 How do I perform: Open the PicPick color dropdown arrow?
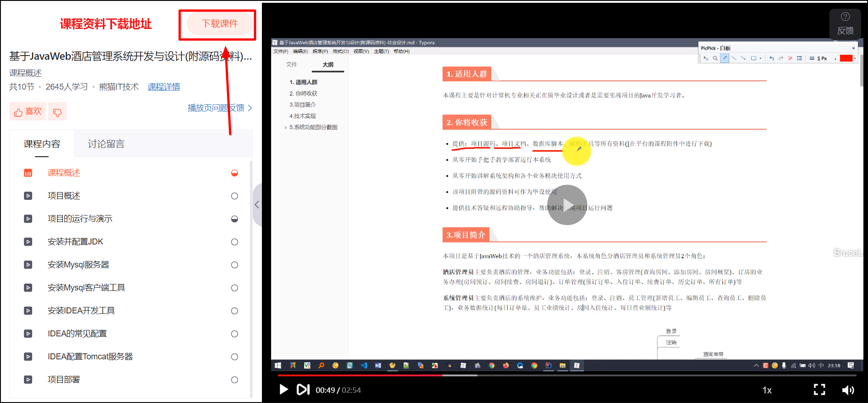855,58
